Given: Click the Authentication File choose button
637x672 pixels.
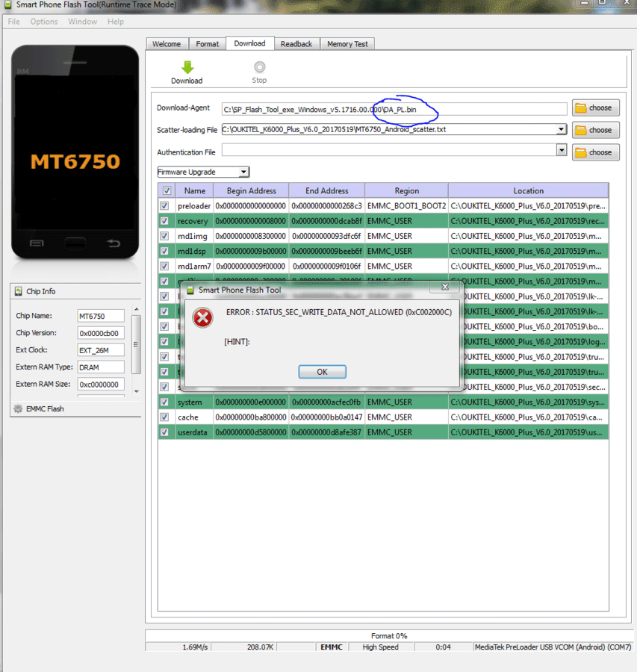Looking at the screenshot, I should click(x=595, y=152).
